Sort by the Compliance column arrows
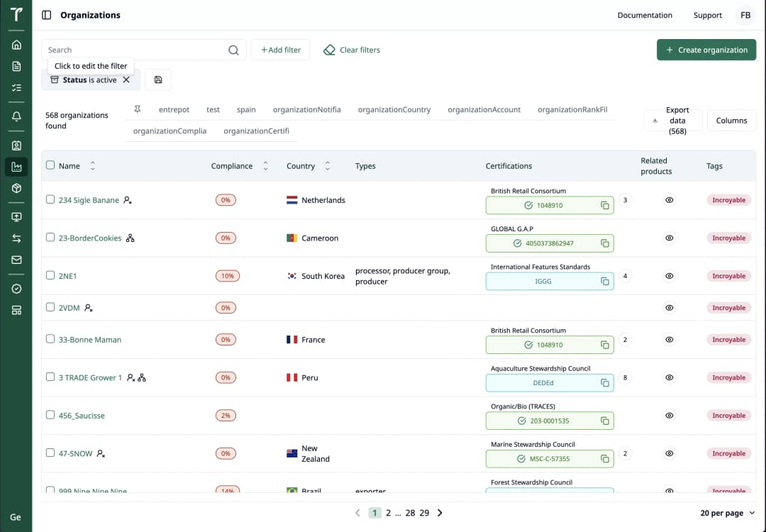This screenshot has height=532, width=766. pyautogui.click(x=265, y=166)
